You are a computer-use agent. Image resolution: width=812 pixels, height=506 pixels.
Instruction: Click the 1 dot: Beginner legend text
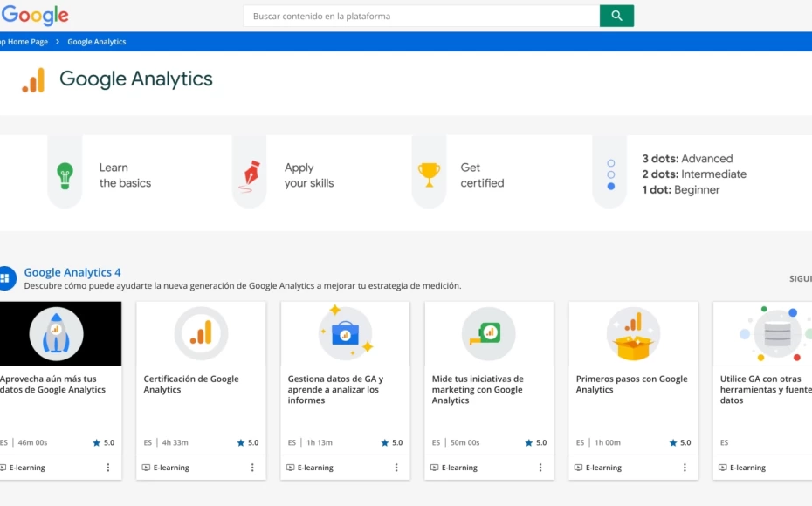point(680,190)
